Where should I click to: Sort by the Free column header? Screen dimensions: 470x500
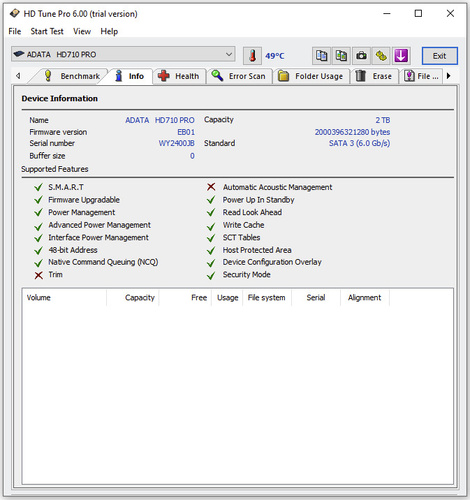[185, 298]
